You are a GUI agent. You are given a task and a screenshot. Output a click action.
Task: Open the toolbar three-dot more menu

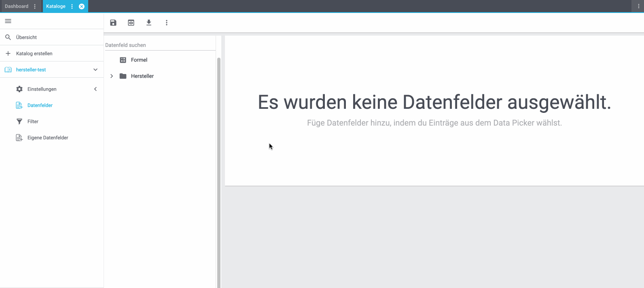tap(167, 23)
